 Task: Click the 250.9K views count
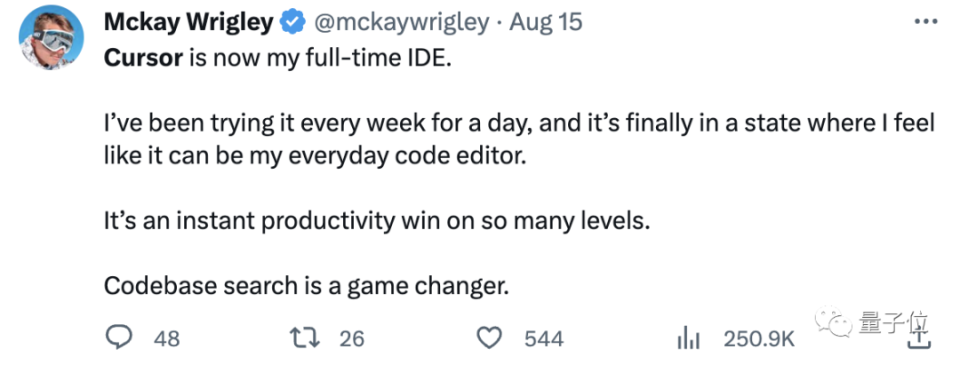759,339
